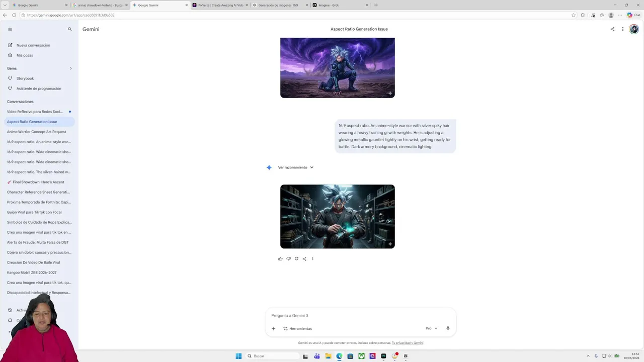
Task: Expand Ver razonamiento section
Action: click(x=296, y=167)
